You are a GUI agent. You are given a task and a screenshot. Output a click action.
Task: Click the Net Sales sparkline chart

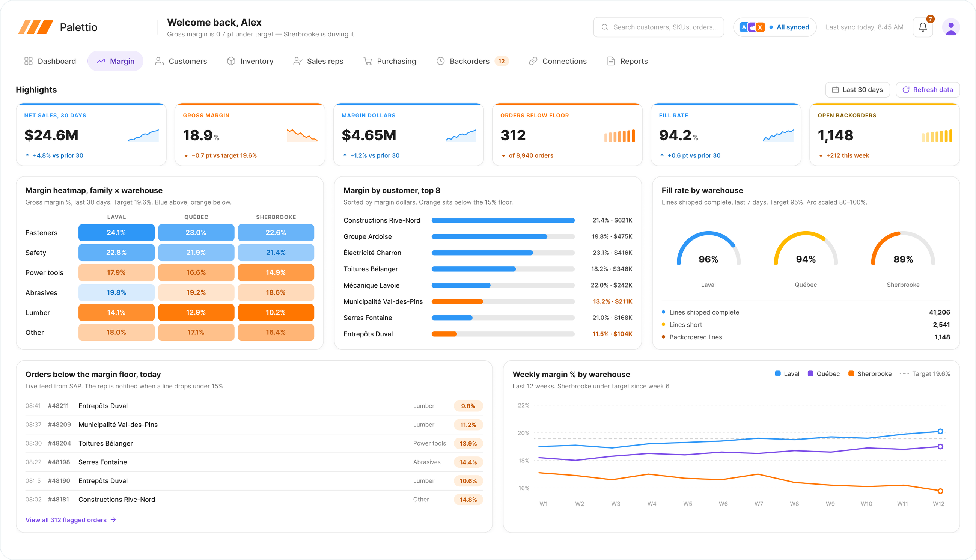tap(143, 135)
